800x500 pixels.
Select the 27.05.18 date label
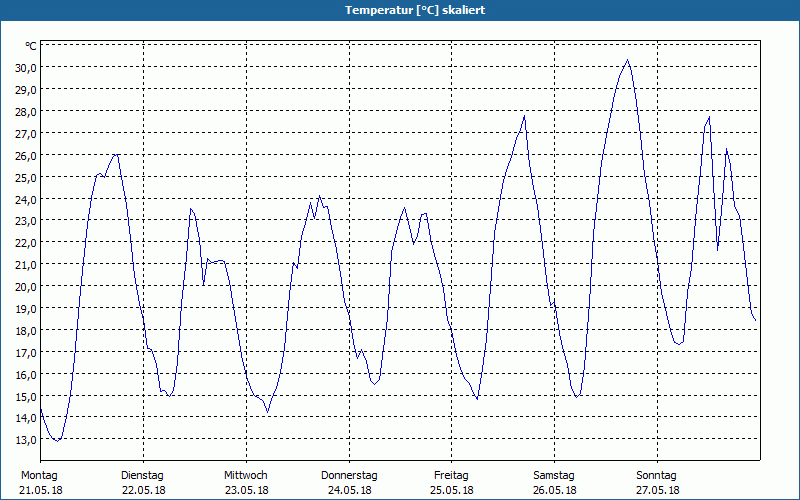656,490
